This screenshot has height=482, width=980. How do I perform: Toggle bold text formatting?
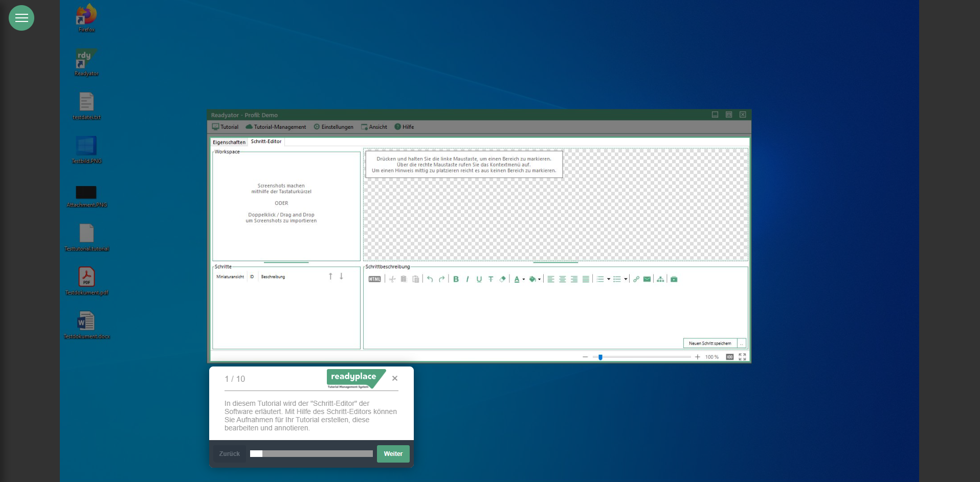[x=456, y=279]
